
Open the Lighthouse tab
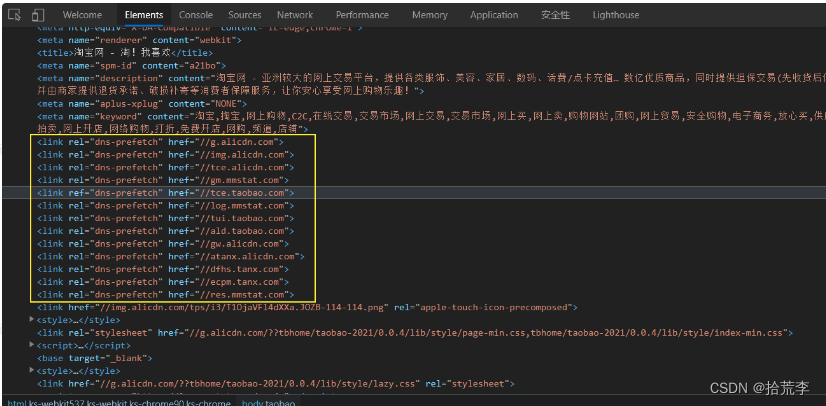(x=616, y=15)
